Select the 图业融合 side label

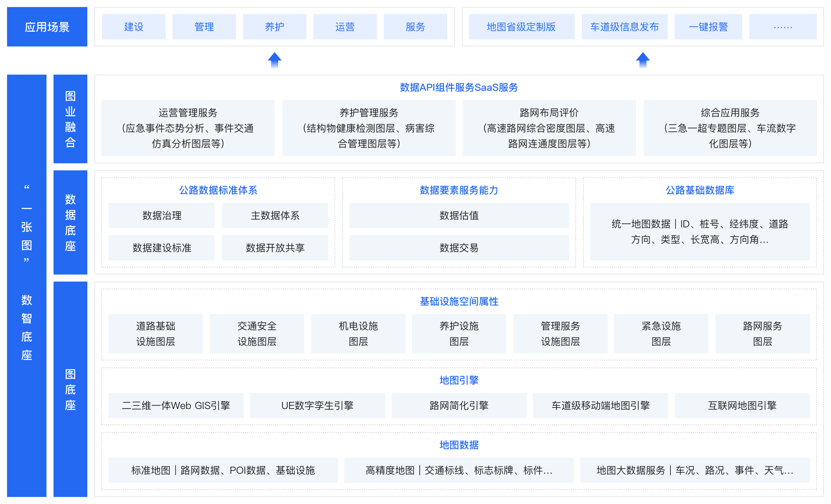pos(70,119)
